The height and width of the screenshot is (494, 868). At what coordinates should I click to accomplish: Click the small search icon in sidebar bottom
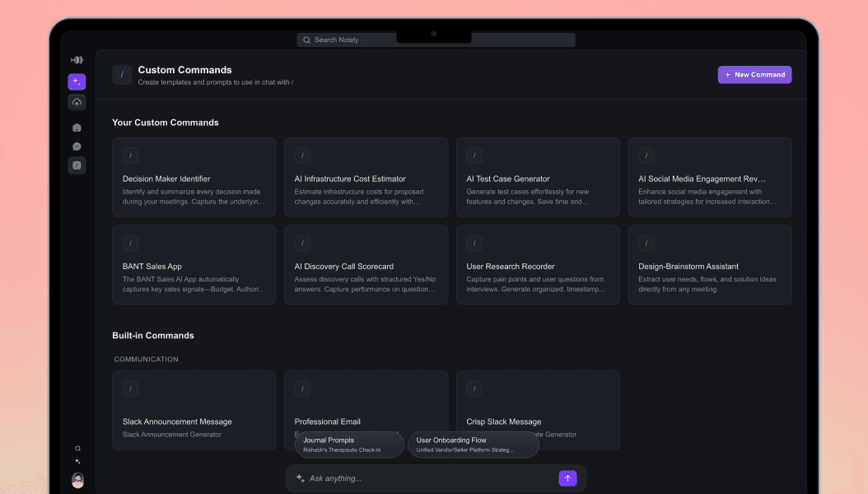77,449
